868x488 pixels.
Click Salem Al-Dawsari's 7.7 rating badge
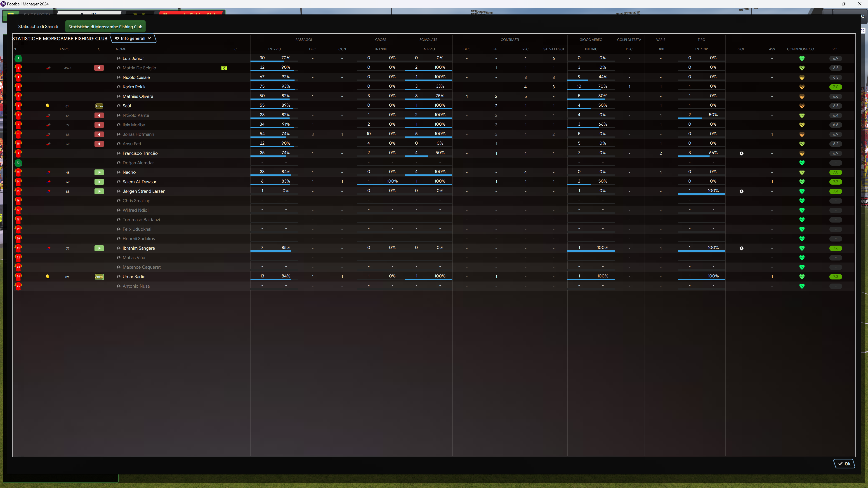pos(836,182)
